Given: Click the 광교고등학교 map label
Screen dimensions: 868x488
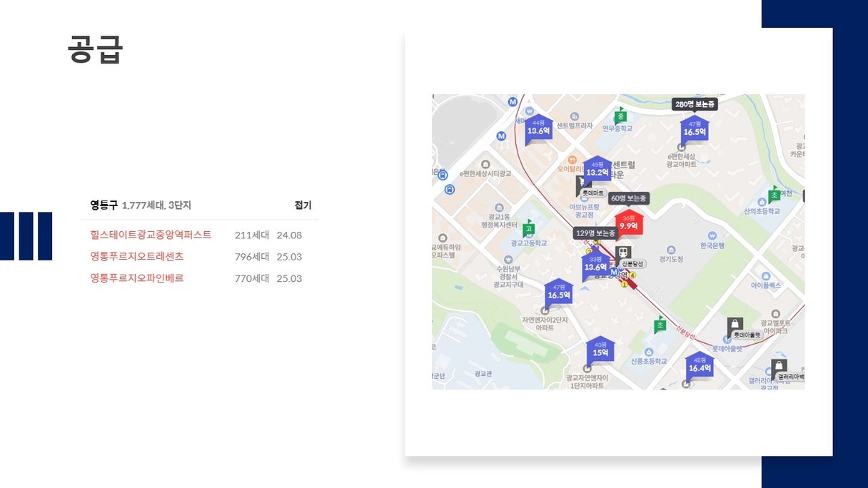Looking at the screenshot, I should coord(529,243).
